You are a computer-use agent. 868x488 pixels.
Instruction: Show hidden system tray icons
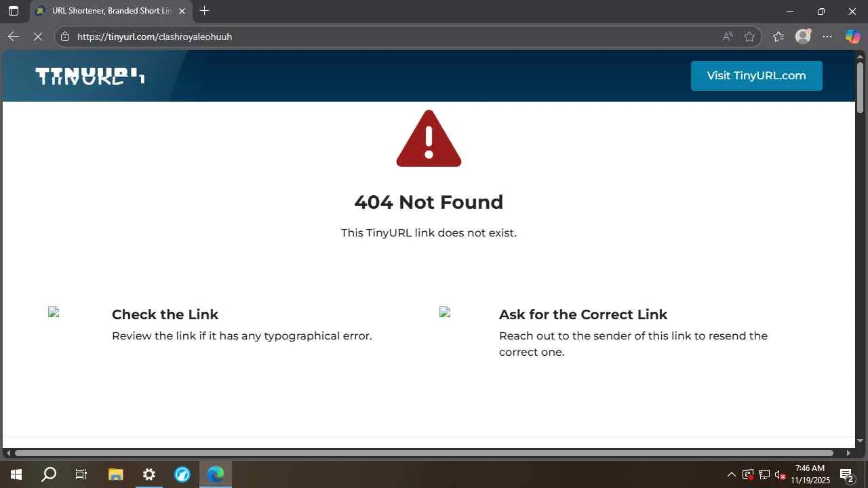(731, 474)
